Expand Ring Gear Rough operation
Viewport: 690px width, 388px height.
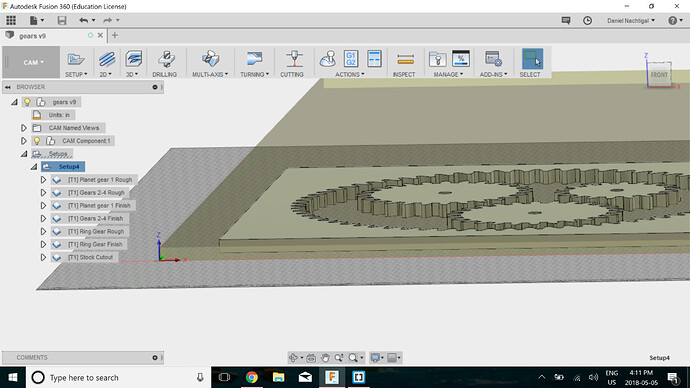click(43, 231)
